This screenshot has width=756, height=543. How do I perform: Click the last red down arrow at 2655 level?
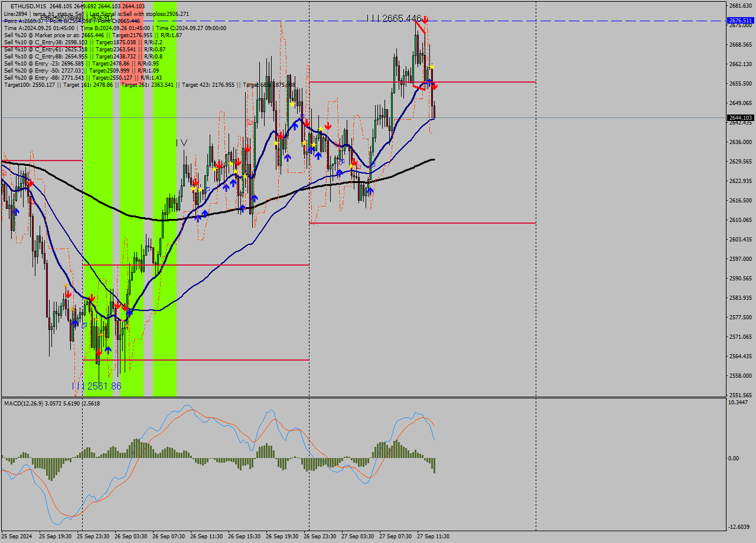(435, 86)
